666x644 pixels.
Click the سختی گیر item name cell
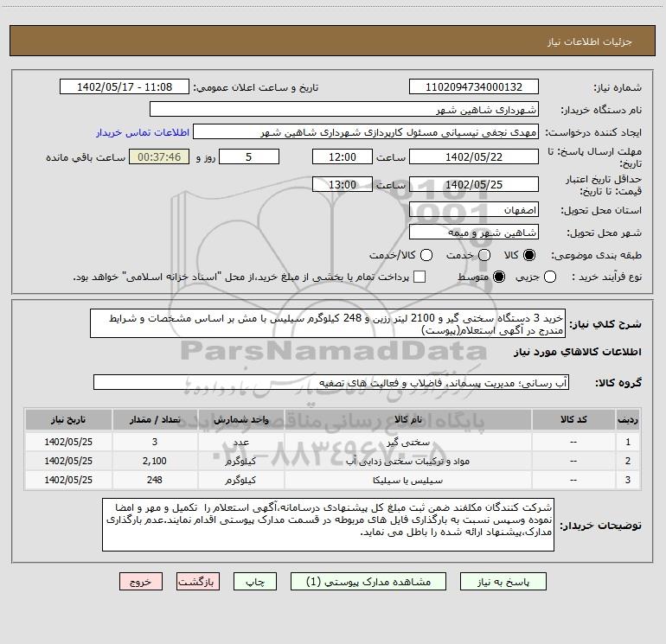point(407,442)
